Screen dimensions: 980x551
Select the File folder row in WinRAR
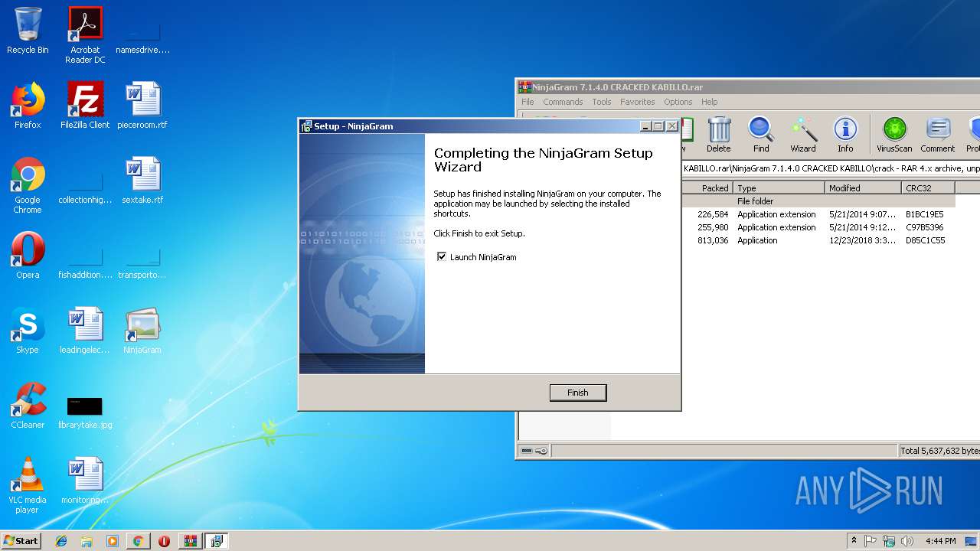coord(818,201)
